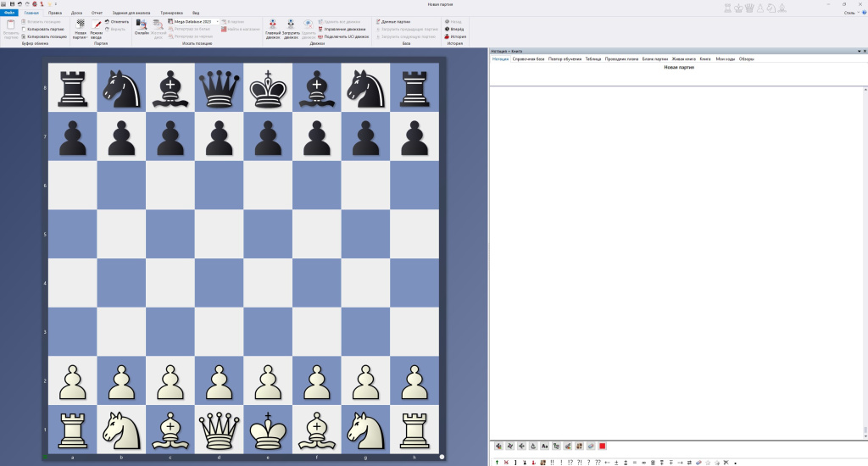This screenshot has height=466, width=868.
Task: Click the Paste game (Вставить партию) clipboard icon
Action: [10, 25]
